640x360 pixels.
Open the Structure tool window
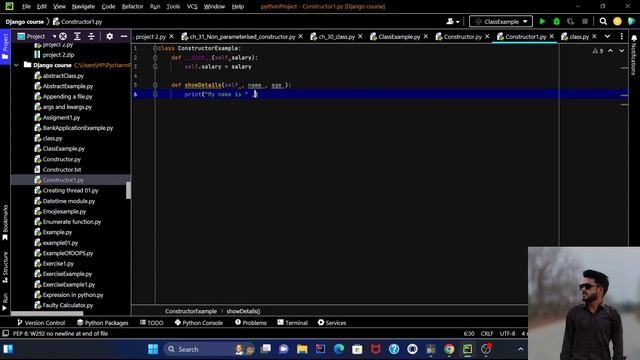[5, 267]
